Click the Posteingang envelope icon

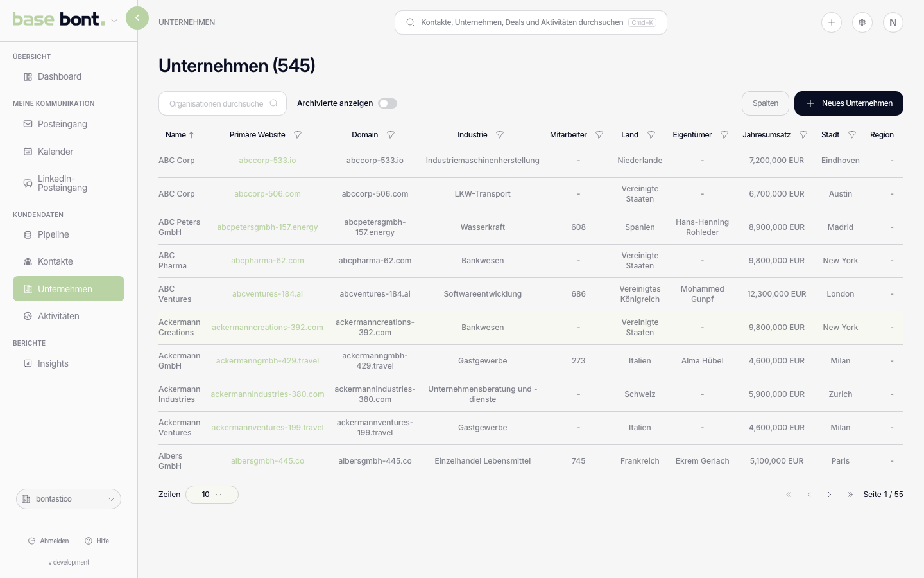28,124
